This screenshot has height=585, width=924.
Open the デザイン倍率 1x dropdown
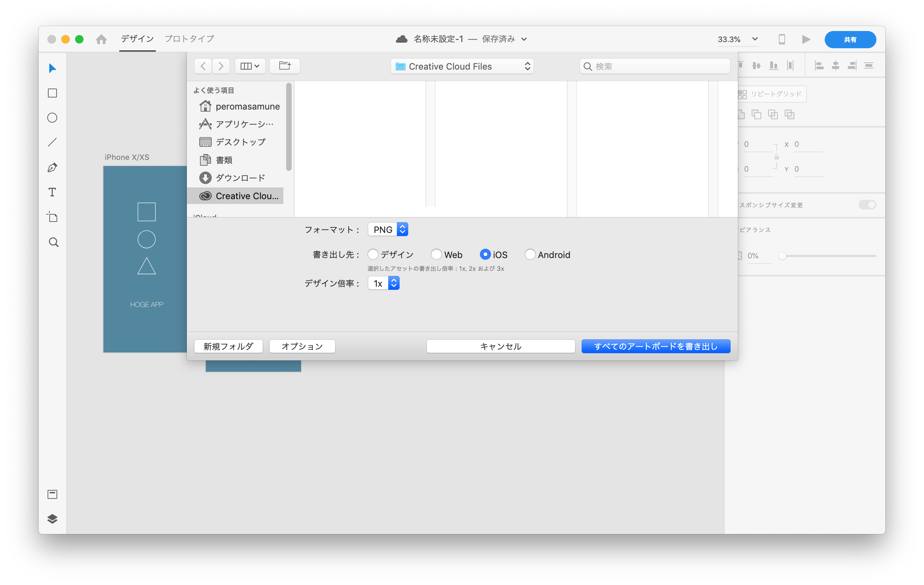(384, 283)
